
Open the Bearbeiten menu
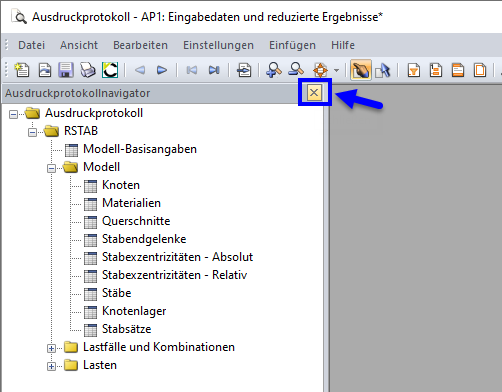point(140,45)
